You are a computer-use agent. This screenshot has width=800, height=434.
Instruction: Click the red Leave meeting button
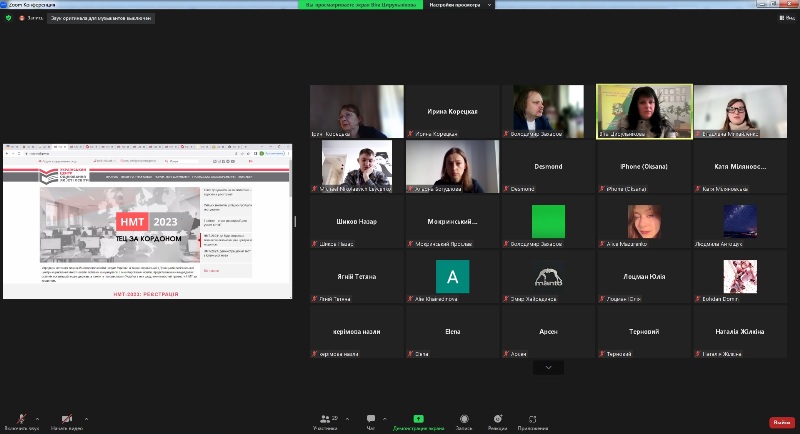point(782,422)
